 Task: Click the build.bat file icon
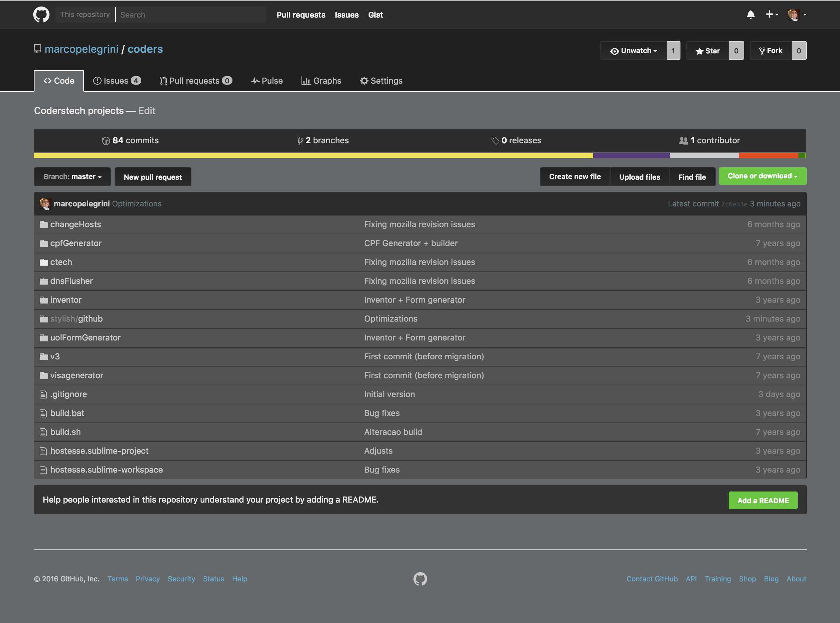point(43,413)
